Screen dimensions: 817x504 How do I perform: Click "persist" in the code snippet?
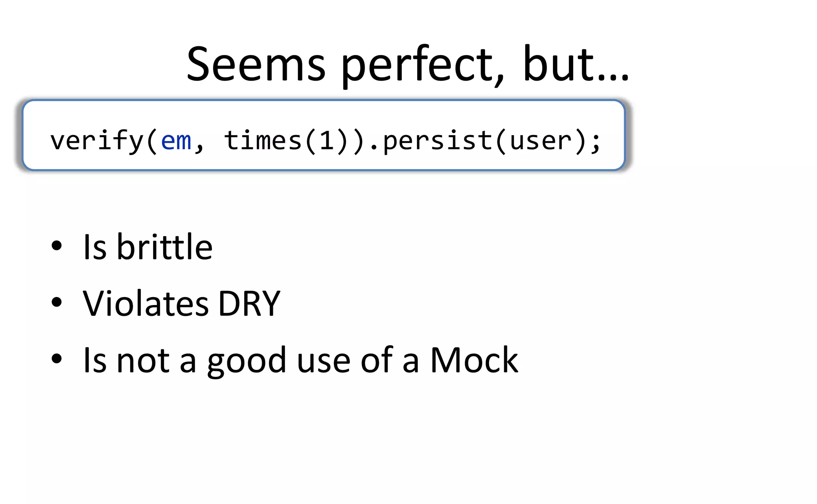click(x=438, y=140)
